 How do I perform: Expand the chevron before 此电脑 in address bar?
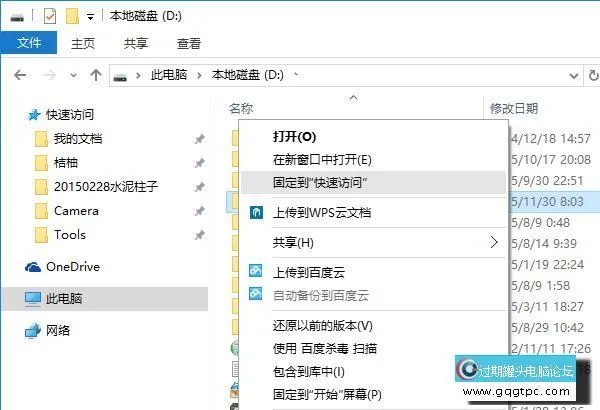(x=138, y=75)
